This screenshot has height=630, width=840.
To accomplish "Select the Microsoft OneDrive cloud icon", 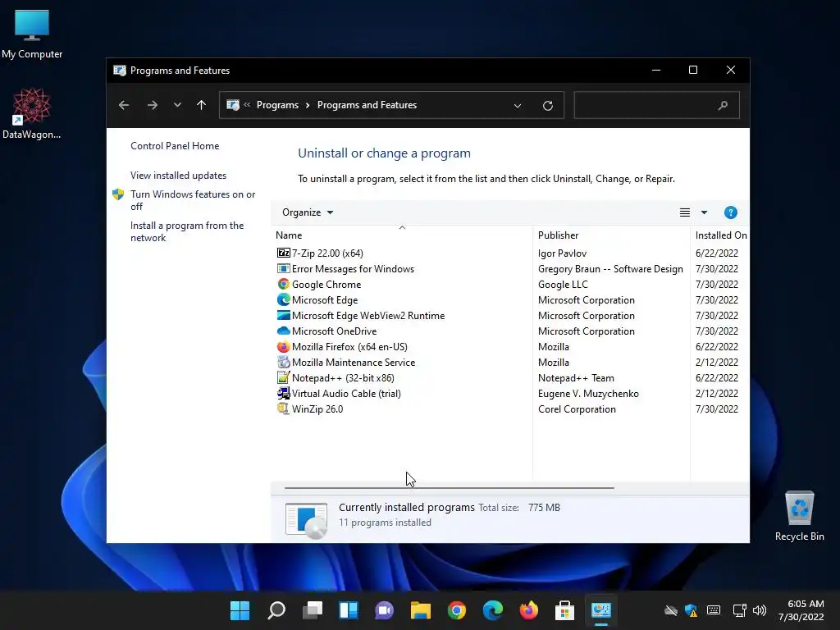I will tap(283, 331).
